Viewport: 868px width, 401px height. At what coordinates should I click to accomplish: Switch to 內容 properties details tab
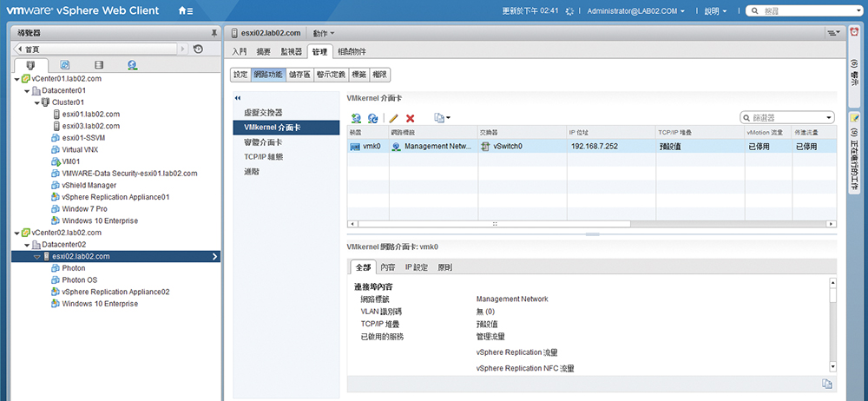[x=388, y=267]
